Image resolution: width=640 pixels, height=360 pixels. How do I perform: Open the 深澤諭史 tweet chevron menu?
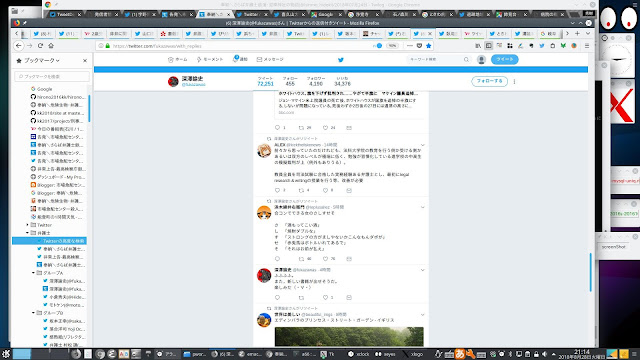(x=422, y=270)
